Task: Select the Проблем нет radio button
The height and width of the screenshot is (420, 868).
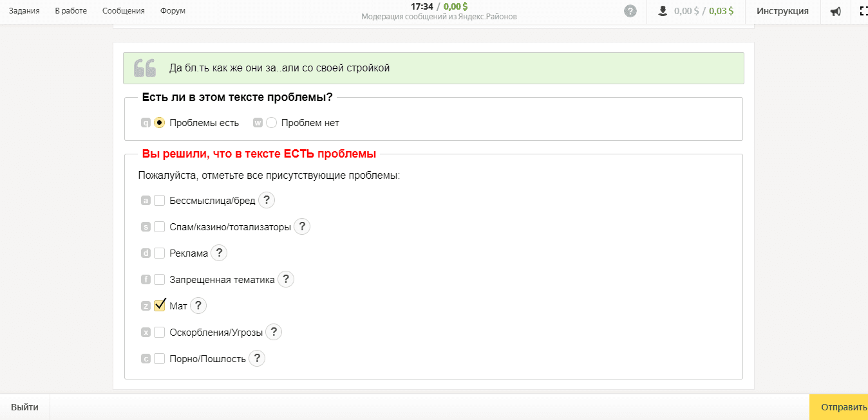Action: (271, 122)
